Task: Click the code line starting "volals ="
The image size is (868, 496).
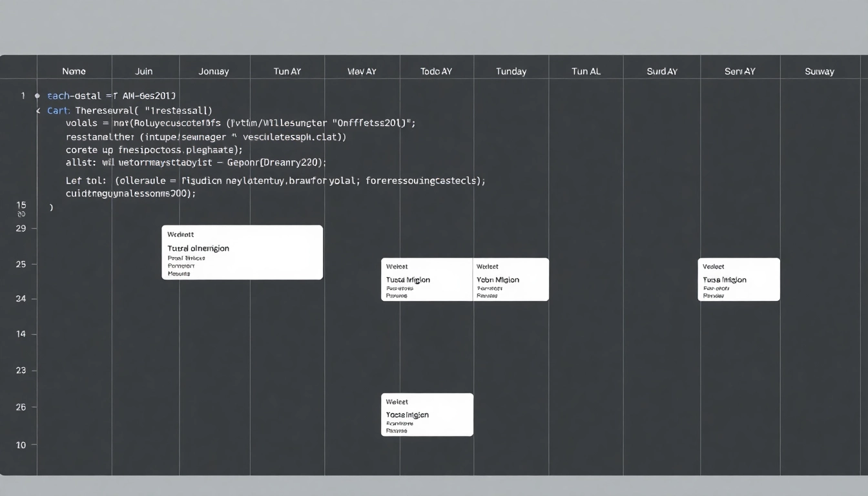Action: click(241, 123)
